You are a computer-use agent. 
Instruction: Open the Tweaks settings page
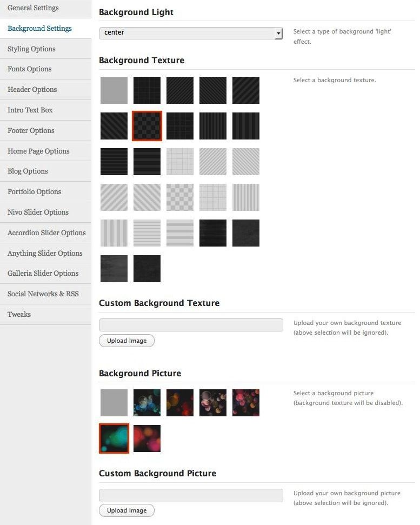click(x=19, y=315)
